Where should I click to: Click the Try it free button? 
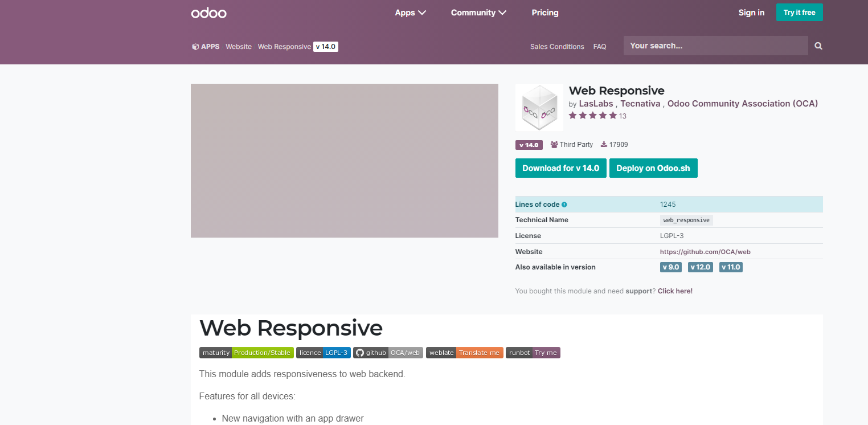[x=800, y=13]
